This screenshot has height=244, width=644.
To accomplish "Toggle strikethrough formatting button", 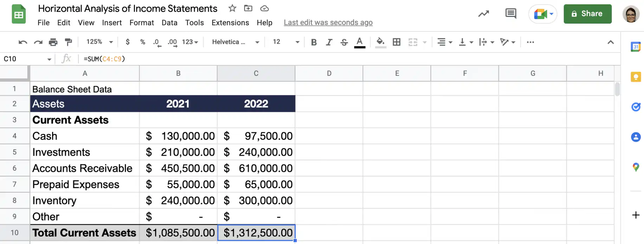I will (344, 42).
